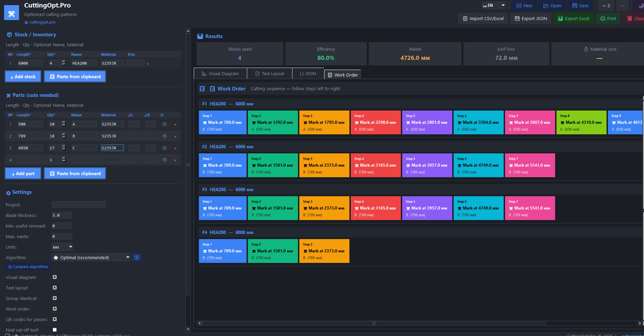Open the JSON results tab
644x336 pixels.
308,73
